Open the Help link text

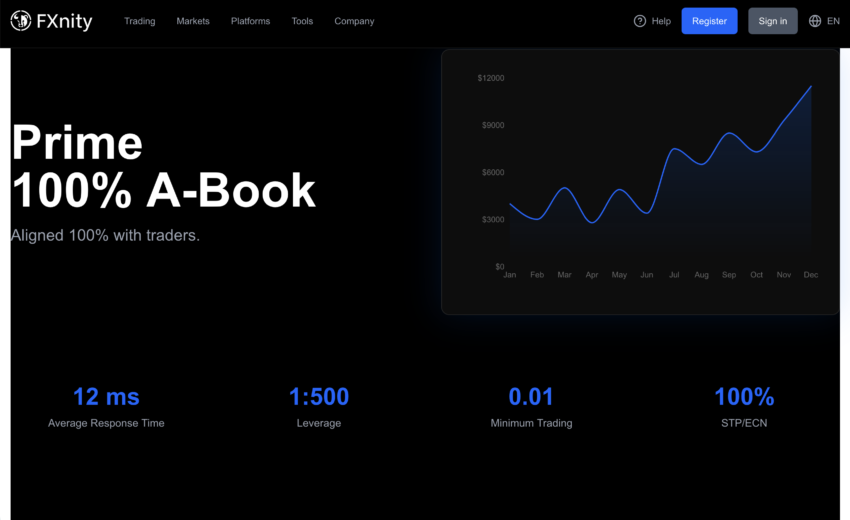coord(661,21)
